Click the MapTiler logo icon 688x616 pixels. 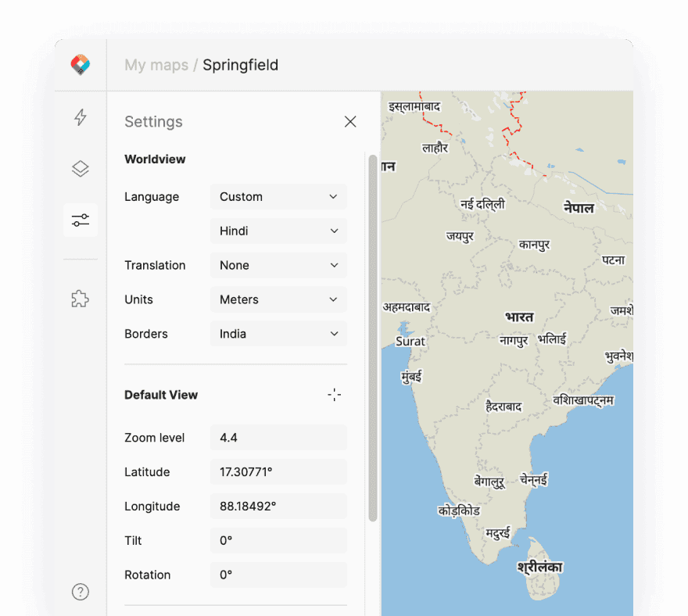[x=81, y=65]
